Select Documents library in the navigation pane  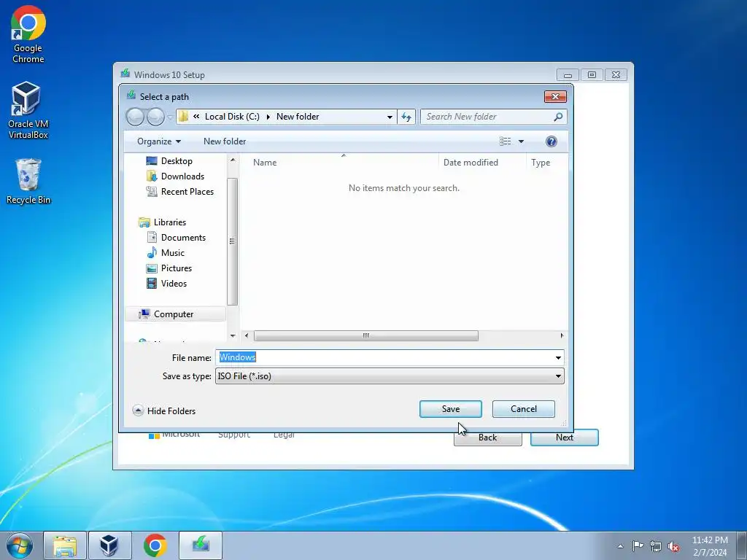click(x=183, y=238)
